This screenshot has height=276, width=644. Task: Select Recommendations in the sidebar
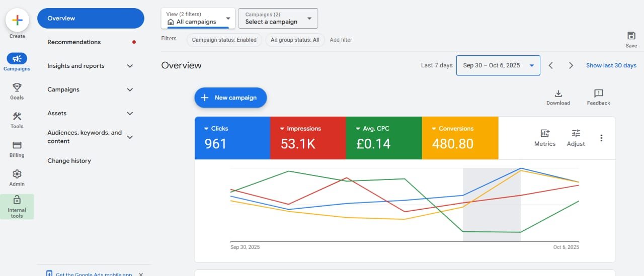point(74,42)
